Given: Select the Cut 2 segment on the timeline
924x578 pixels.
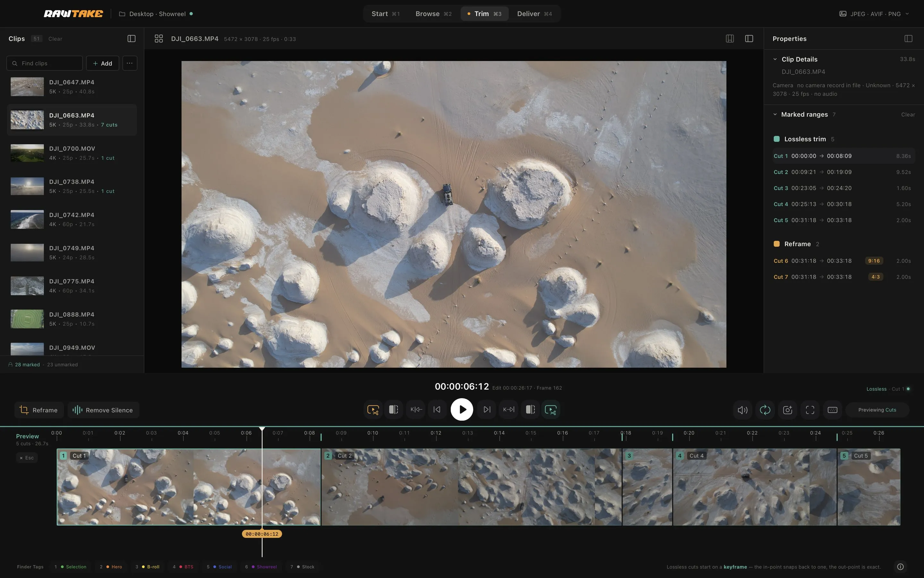Looking at the screenshot, I should (472, 486).
